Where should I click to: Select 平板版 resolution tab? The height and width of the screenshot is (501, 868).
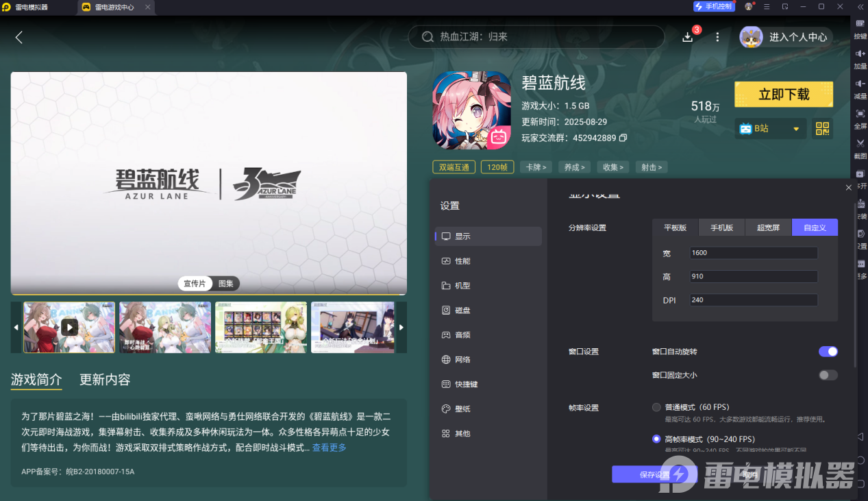coord(675,228)
